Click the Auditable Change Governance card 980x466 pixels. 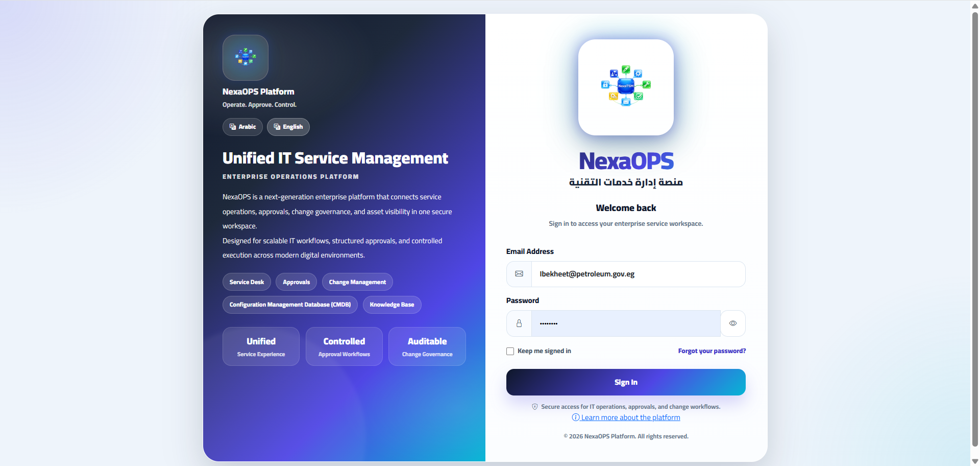[x=427, y=346]
